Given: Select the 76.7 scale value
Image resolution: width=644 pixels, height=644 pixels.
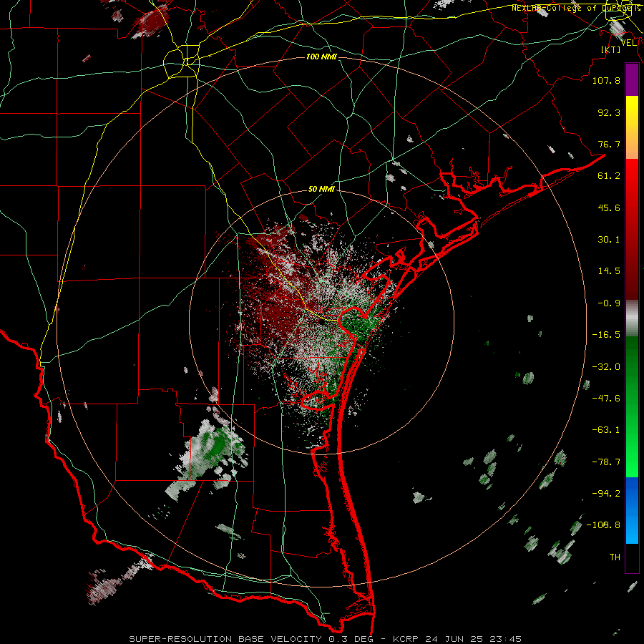Looking at the screenshot, I should coord(609,144).
